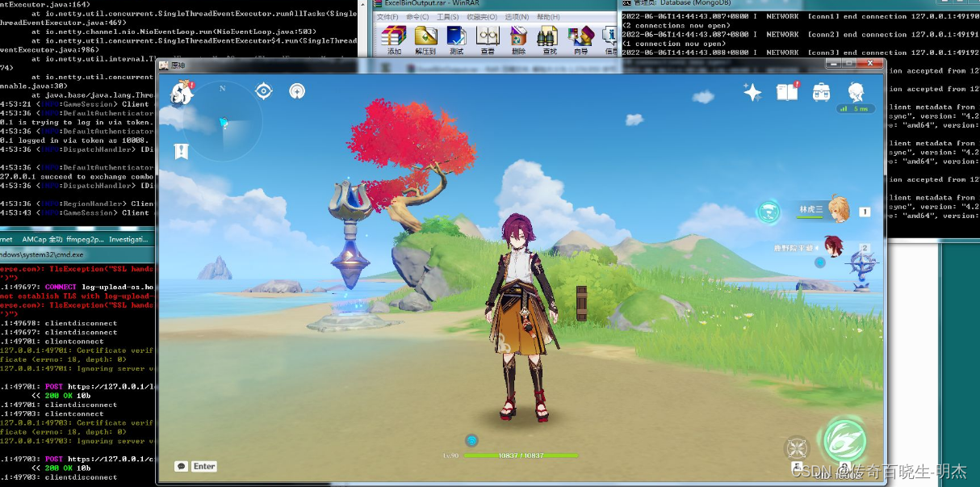Image resolution: width=980 pixels, height=487 pixels.
Task: Click the ExcelBinOutput.rar WinRAR title bar
Action: [x=494, y=4]
